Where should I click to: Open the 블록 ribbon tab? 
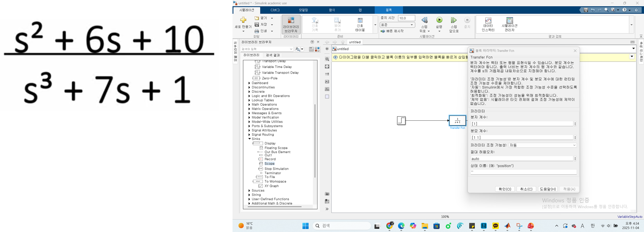389,10
